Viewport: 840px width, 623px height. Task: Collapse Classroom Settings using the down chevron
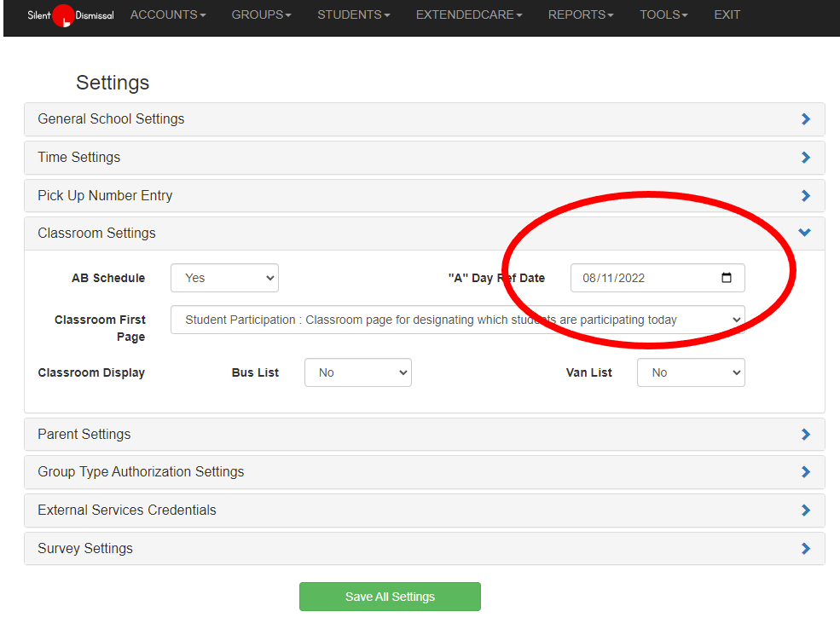804,233
